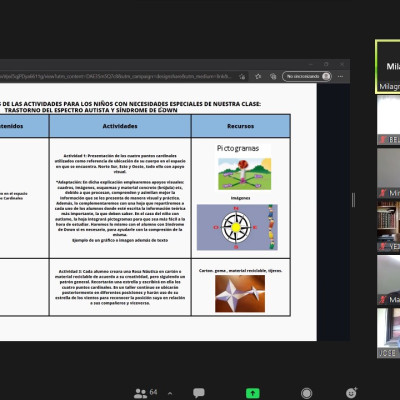Image resolution: width=400 pixels, height=400 pixels.
Task: Expand the caret next to participants count
Action: click(x=170, y=394)
